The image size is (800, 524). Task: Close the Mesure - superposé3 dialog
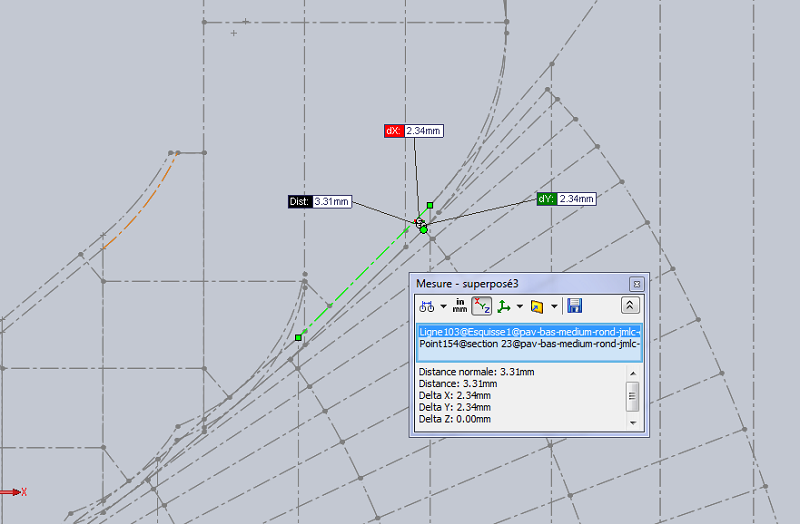636,284
